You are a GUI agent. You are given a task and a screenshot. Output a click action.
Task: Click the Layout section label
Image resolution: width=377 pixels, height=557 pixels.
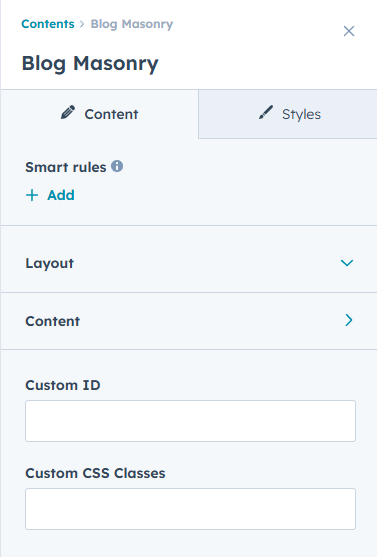(x=50, y=264)
